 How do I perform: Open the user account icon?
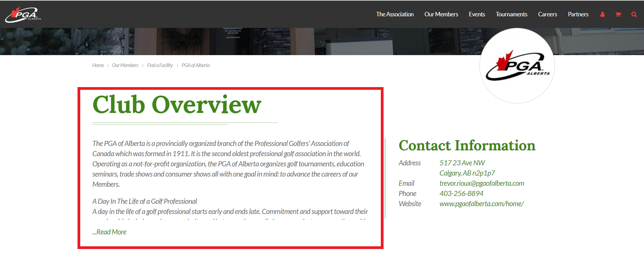(603, 14)
